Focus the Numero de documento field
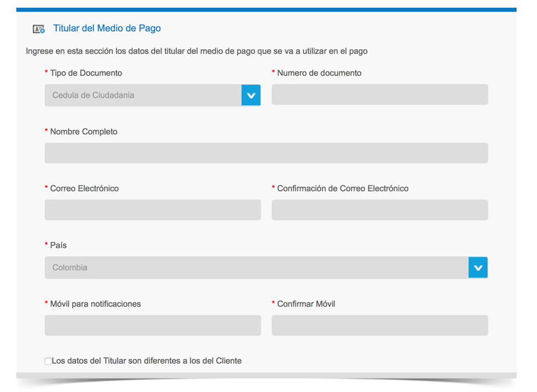Screen dimensions: 537x392 (380, 95)
